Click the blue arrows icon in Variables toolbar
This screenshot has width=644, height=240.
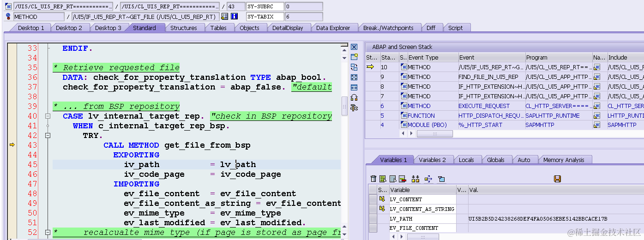coord(428,179)
